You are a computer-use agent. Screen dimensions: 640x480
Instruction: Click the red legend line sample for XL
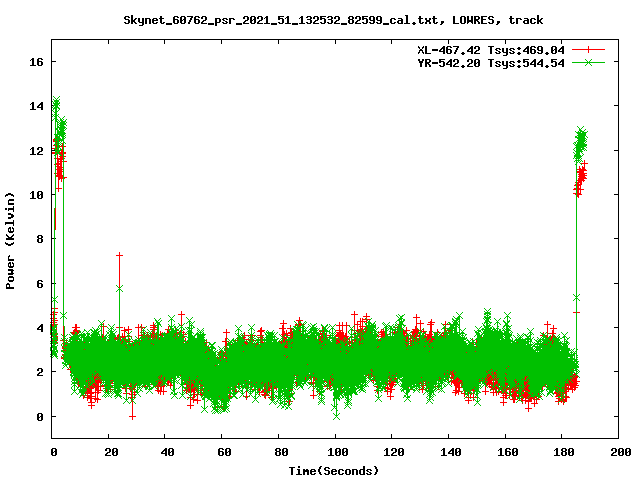click(588, 50)
